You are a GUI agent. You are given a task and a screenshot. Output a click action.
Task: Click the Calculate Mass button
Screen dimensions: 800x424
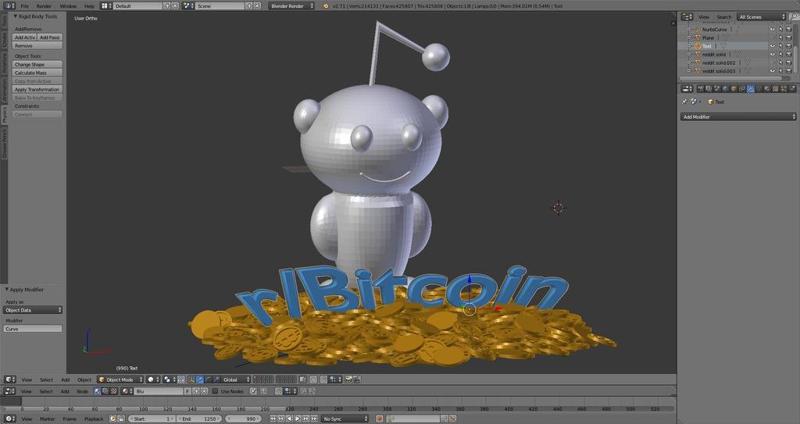click(x=37, y=72)
